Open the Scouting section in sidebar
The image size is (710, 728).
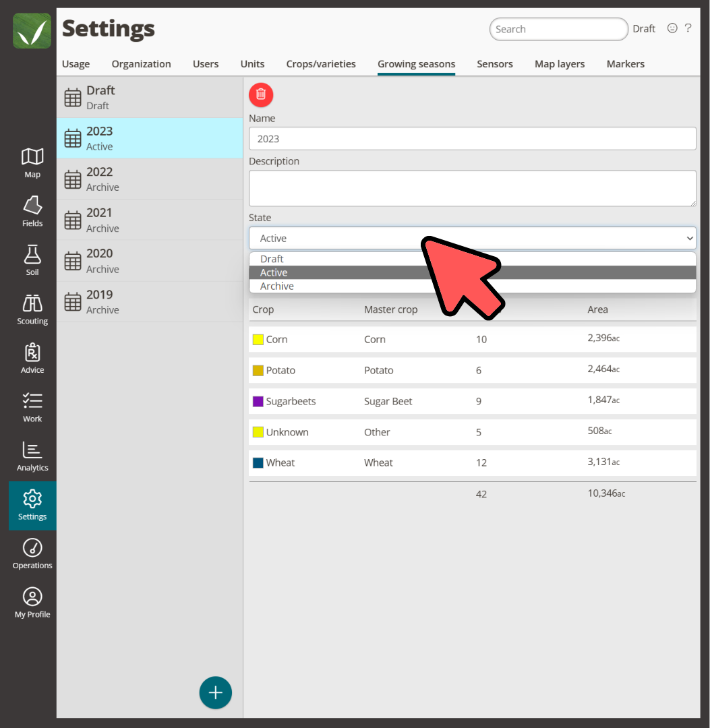pyautogui.click(x=32, y=309)
